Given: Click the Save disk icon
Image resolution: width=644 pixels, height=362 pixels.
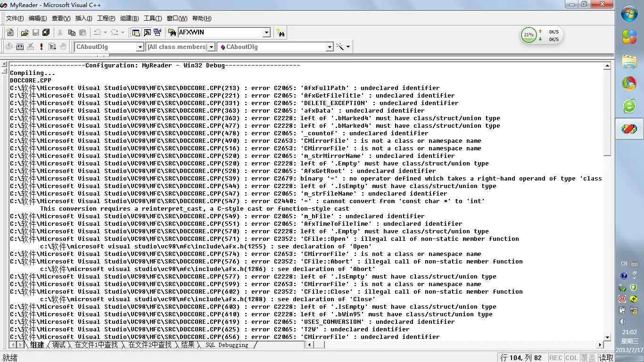Looking at the screenshot, I should click(35, 33).
